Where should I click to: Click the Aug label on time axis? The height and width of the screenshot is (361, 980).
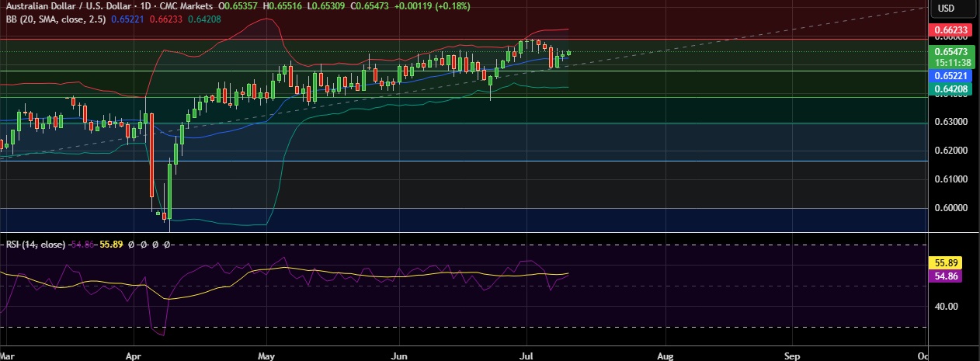click(x=665, y=354)
